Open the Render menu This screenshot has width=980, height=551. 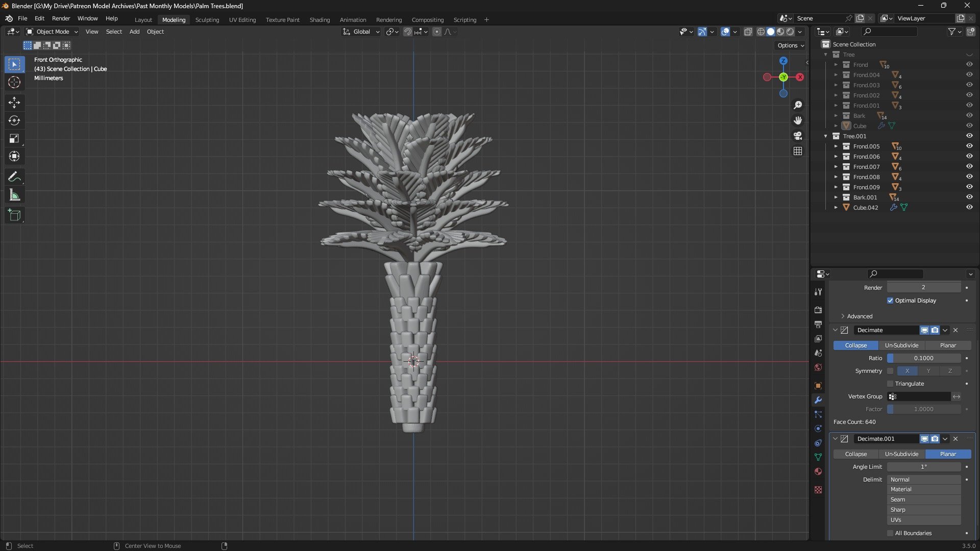pos(61,18)
